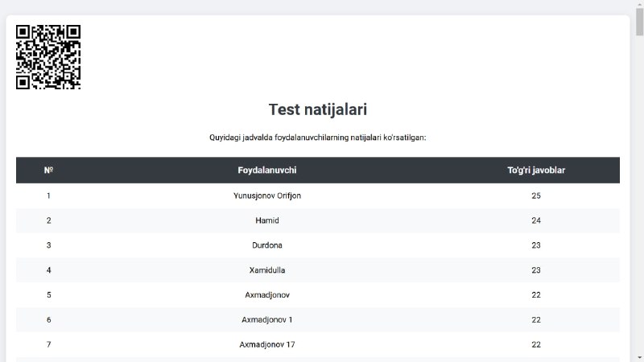Image resolution: width=644 pixels, height=362 pixels.
Task: Click the Axmadjonov 17 entry
Action: [267, 345]
